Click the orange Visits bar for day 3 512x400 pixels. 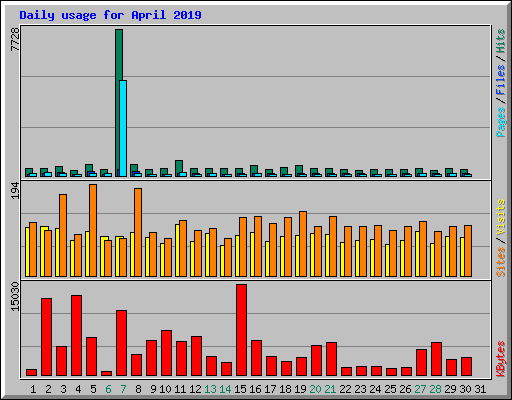[63, 235]
